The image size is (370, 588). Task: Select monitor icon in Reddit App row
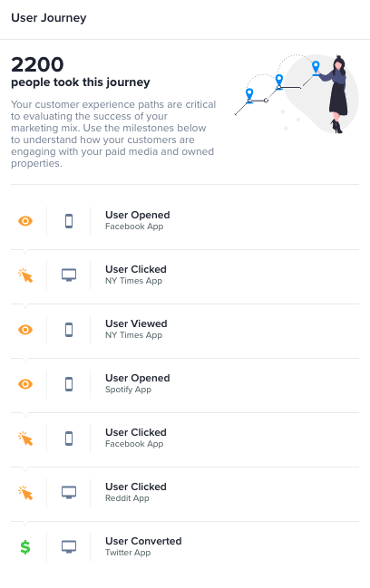69,492
